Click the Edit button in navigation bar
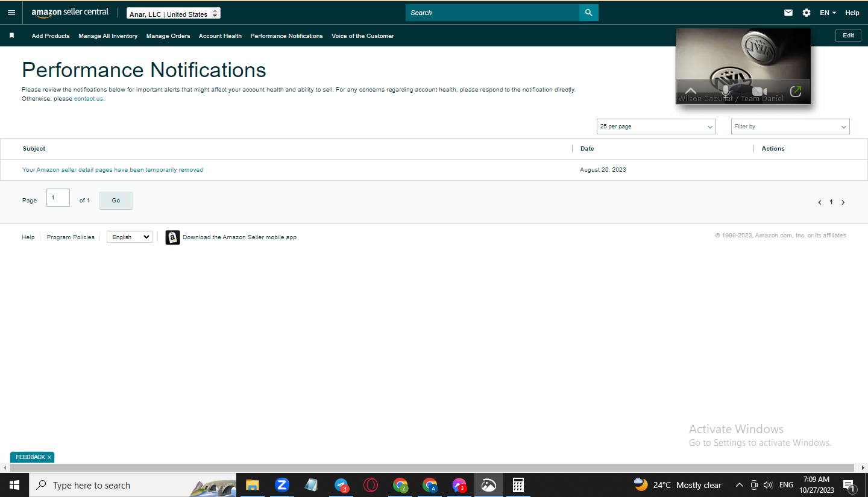 [x=848, y=36]
